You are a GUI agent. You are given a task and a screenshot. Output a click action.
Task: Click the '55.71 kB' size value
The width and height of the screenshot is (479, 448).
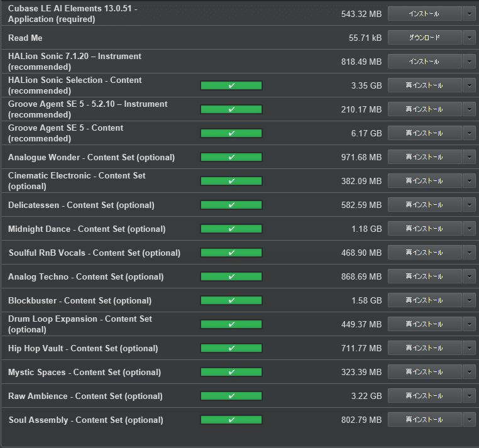pos(365,38)
